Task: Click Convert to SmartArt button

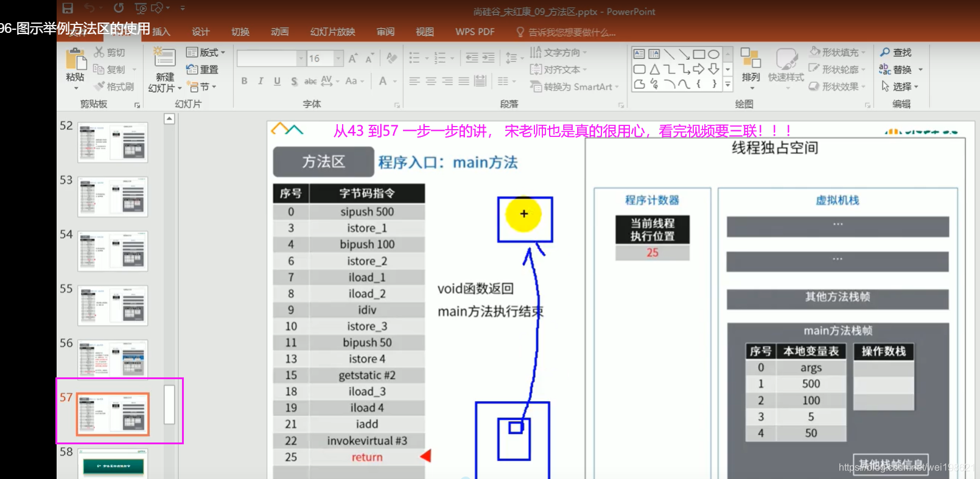Action: point(574,86)
